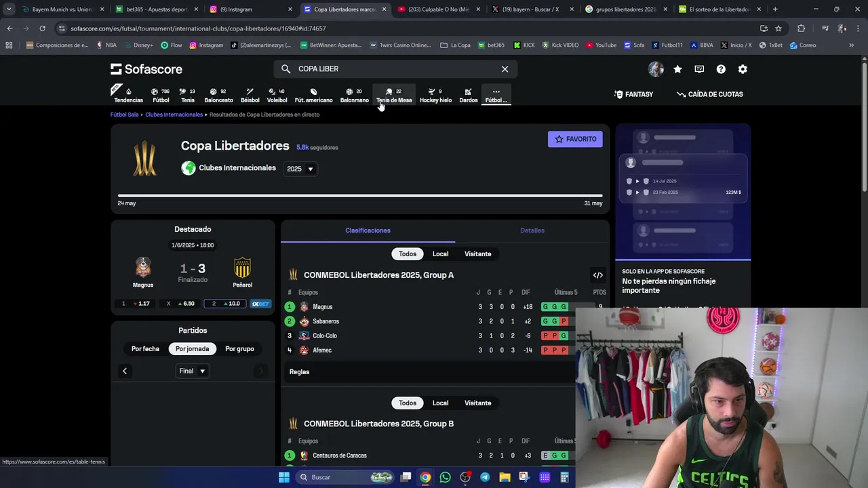The width and height of the screenshot is (868, 488).
Task: Open the Fútbol sport section
Action: point(161,95)
